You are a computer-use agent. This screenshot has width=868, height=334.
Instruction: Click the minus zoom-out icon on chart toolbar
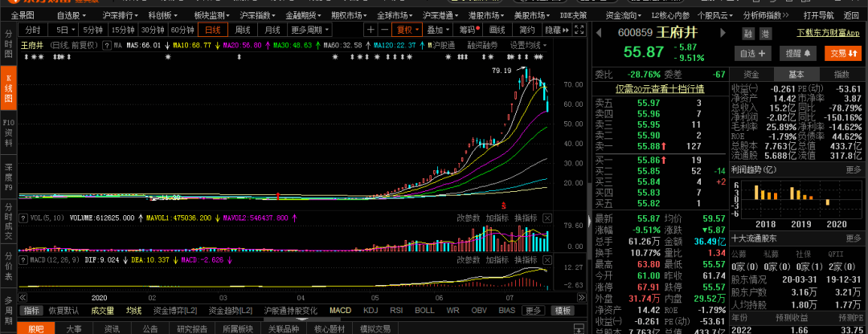coord(386,30)
